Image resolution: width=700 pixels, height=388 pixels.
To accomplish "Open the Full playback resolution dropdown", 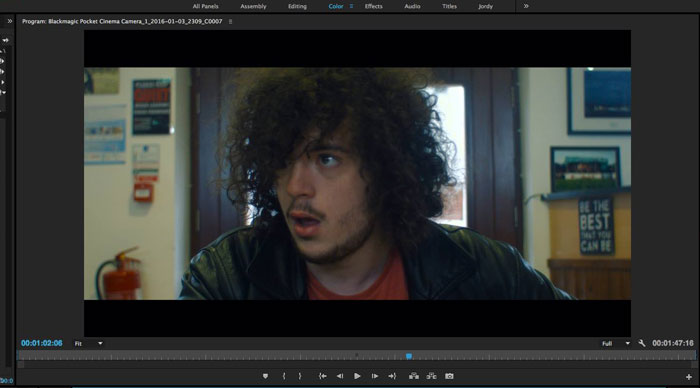I will 615,343.
